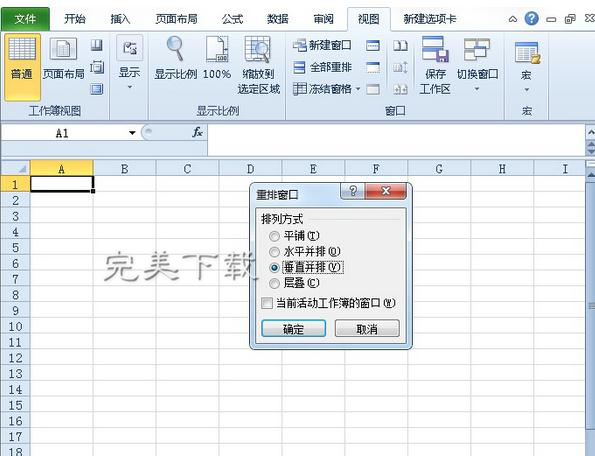The width and height of the screenshot is (595, 456).
Task: Select column header C
Action: (187, 168)
